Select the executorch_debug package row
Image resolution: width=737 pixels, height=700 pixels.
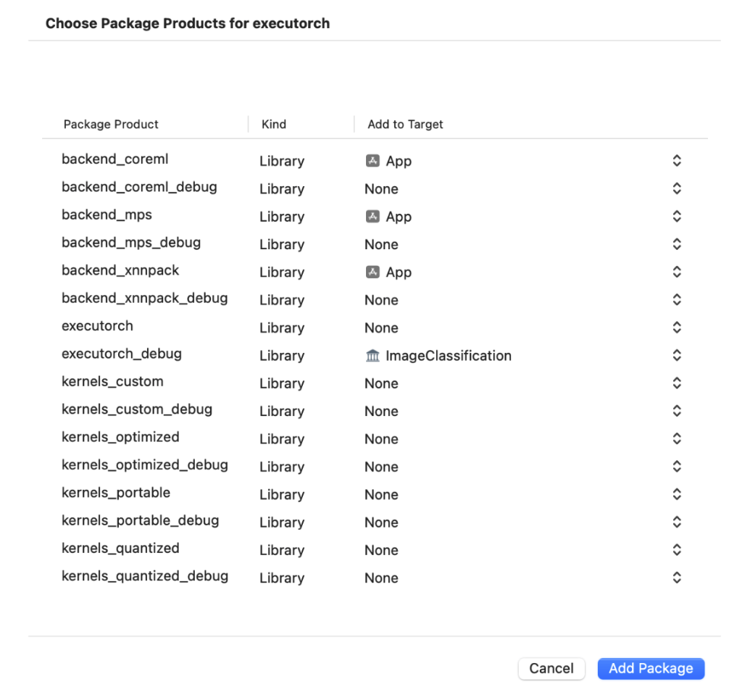pyautogui.click(x=122, y=354)
